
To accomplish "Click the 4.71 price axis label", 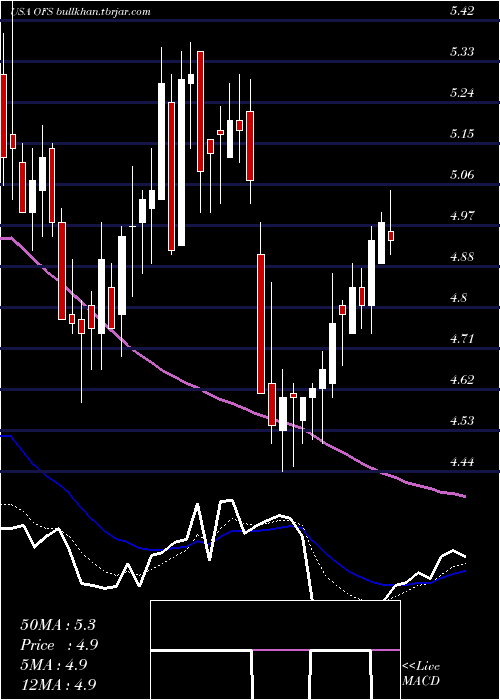I will click(x=462, y=339).
